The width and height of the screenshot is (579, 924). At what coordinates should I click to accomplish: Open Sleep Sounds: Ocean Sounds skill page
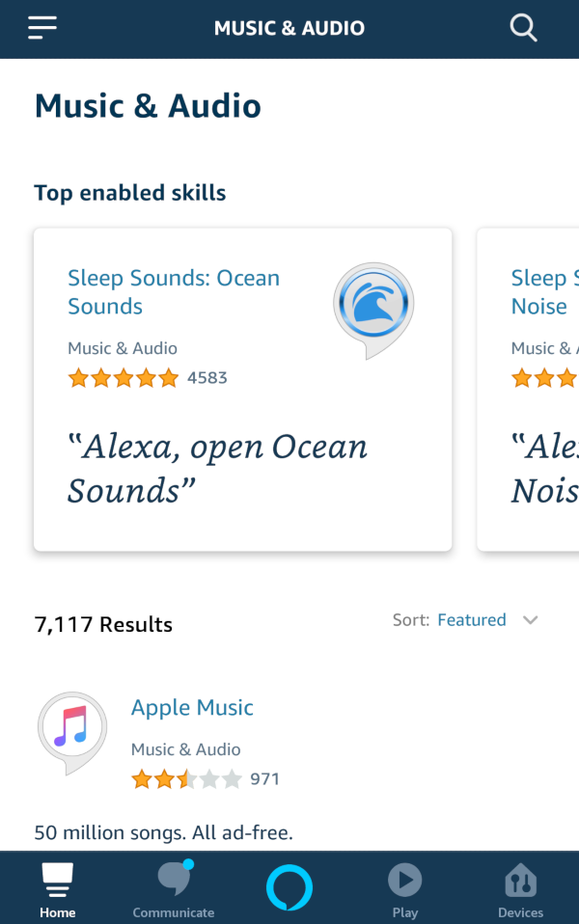tap(174, 291)
